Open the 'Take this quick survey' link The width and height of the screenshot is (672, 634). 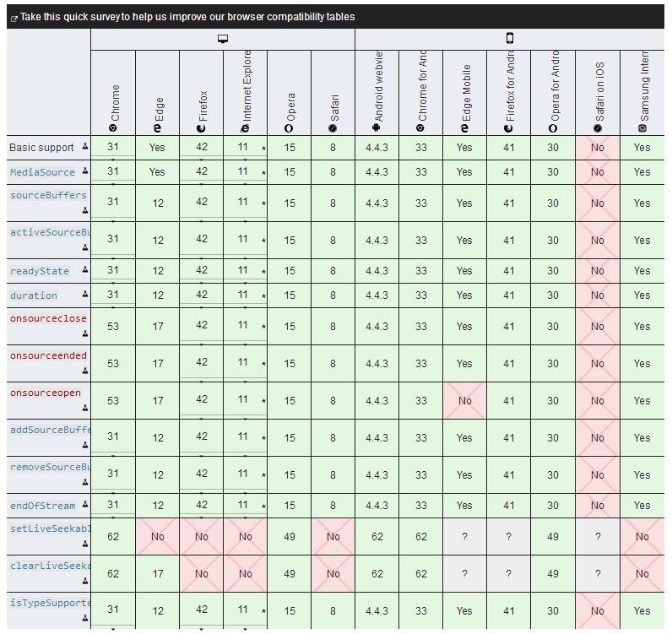tap(187, 17)
